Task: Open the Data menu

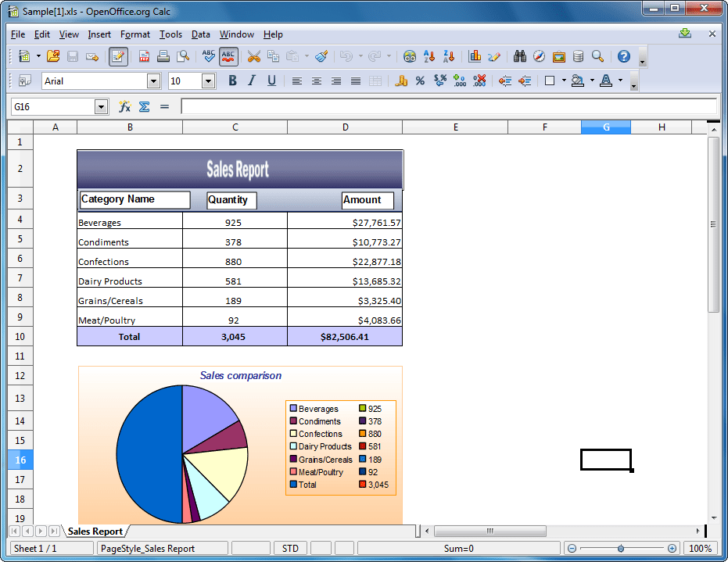Action: pyautogui.click(x=200, y=34)
